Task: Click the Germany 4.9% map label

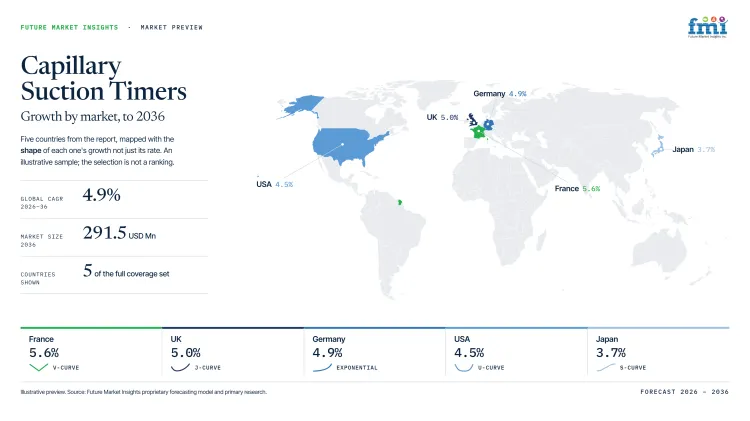Action: (x=500, y=94)
